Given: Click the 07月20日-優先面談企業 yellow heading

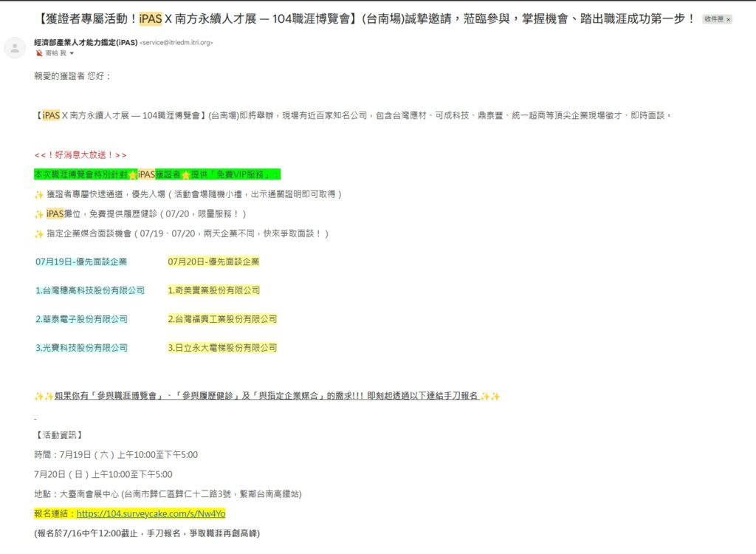Looking at the screenshot, I should tap(213, 261).
